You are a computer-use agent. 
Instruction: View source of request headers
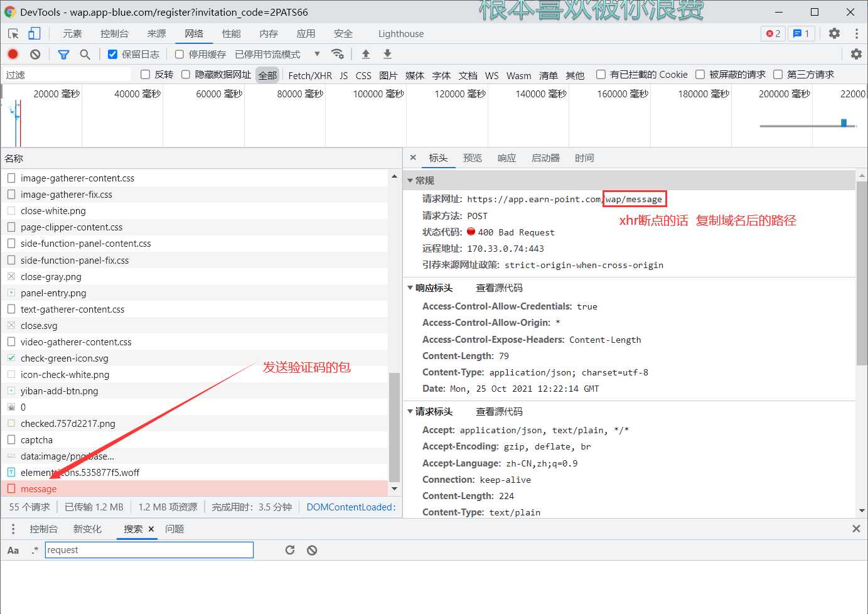[x=499, y=412]
